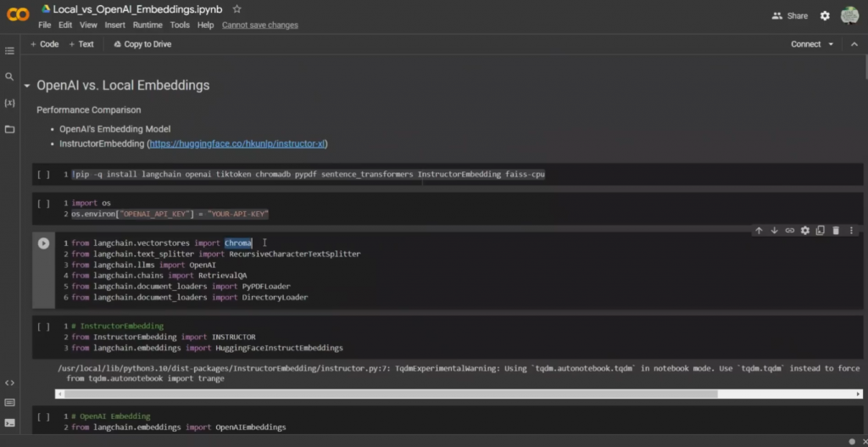Image resolution: width=868 pixels, height=447 pixels.
Task: Open the Tools menu
Action: 180,25
